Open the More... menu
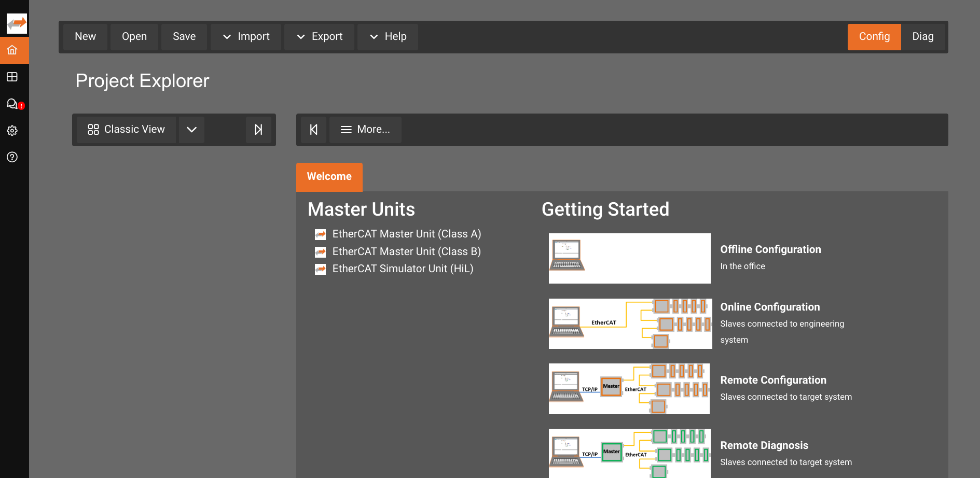 pos(365,130)
